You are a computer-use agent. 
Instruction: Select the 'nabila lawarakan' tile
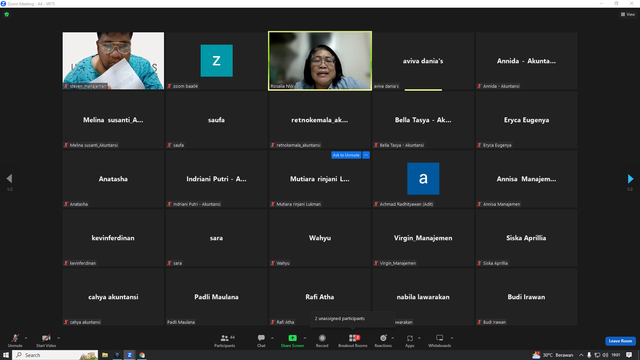click(423, 297)
